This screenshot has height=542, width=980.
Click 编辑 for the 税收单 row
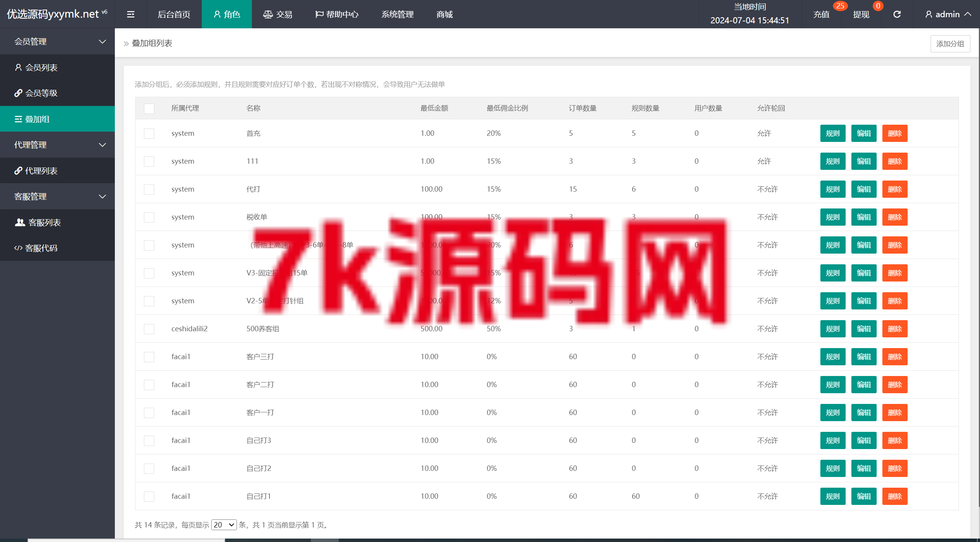tap(864, 217)
